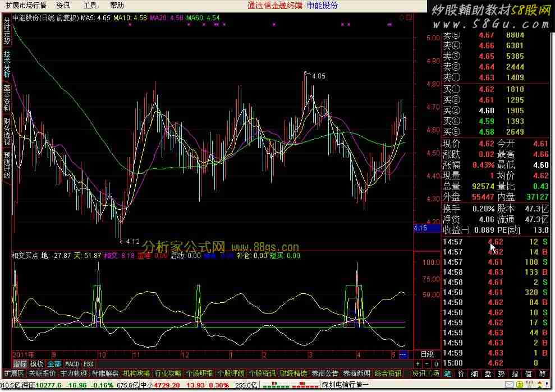Click the 买③ bid row at 4.60
555x392 pixels.
tap(496, 110)
